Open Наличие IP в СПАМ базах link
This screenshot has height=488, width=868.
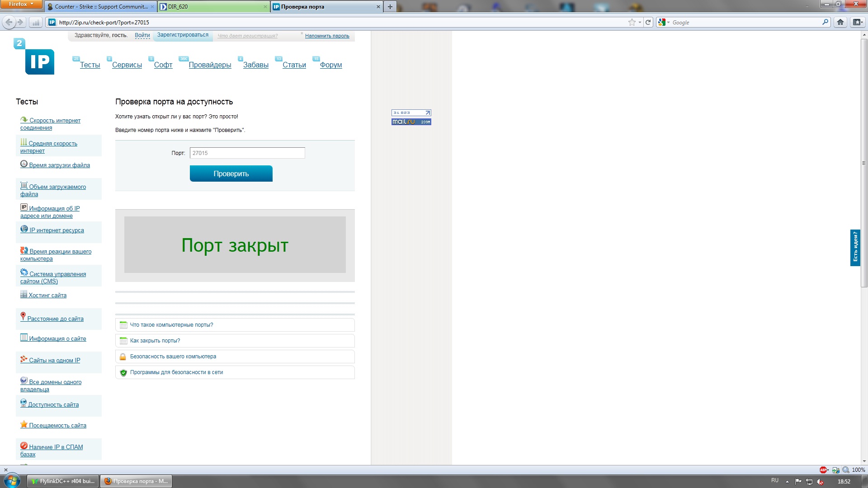tap(52, 450)
